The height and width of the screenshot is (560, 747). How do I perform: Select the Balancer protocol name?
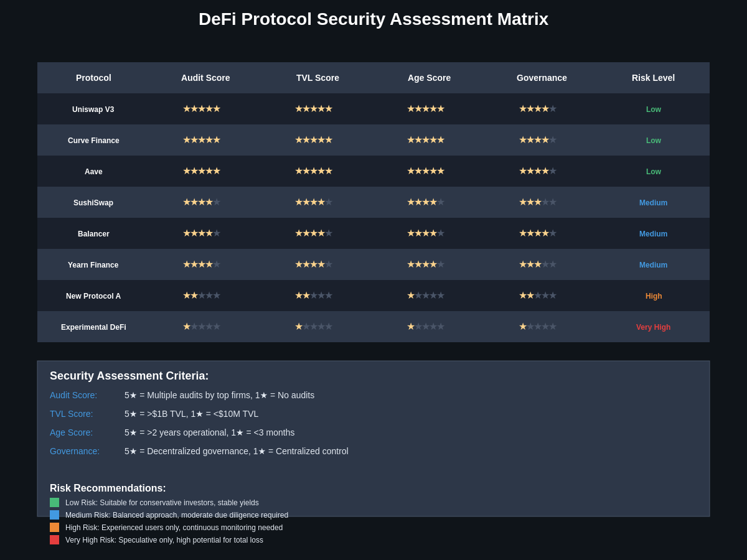[93, 234]
